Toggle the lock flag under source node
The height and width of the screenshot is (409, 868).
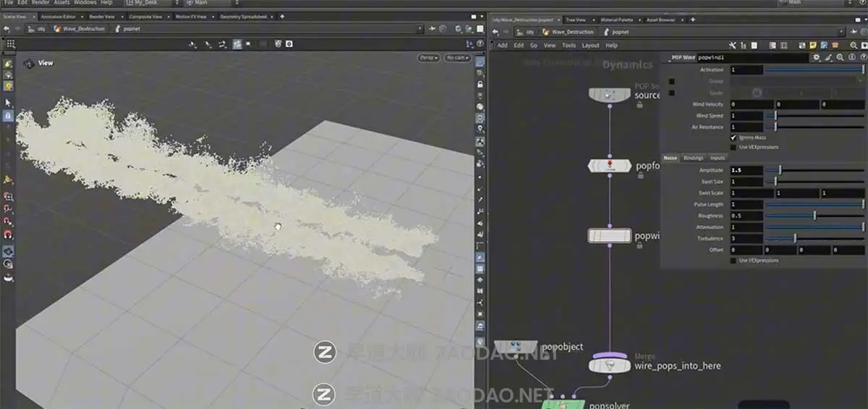click(639, 105)
